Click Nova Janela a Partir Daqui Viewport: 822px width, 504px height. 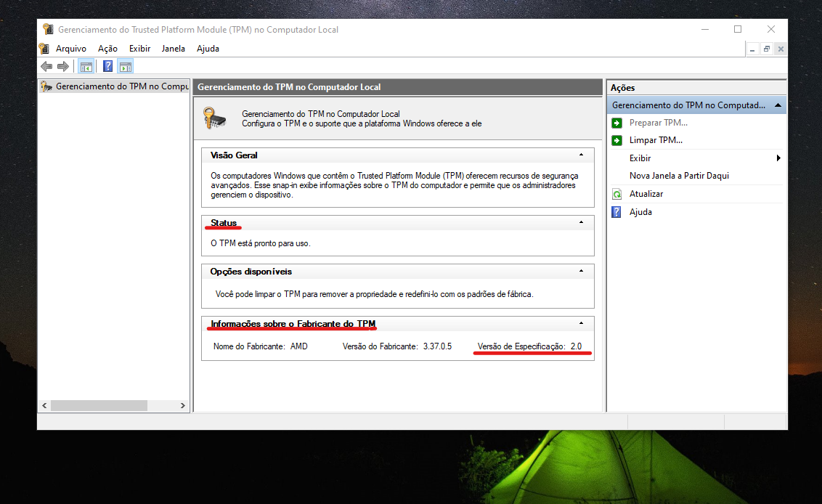pyautogui.click(x=679, y=176)
